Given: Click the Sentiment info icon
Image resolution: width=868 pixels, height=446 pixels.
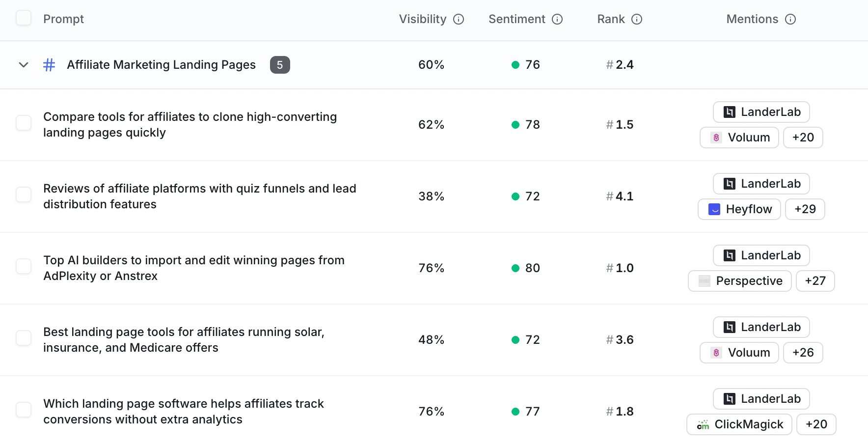Looking at the screenshot, I should click(x=557, y=19).
